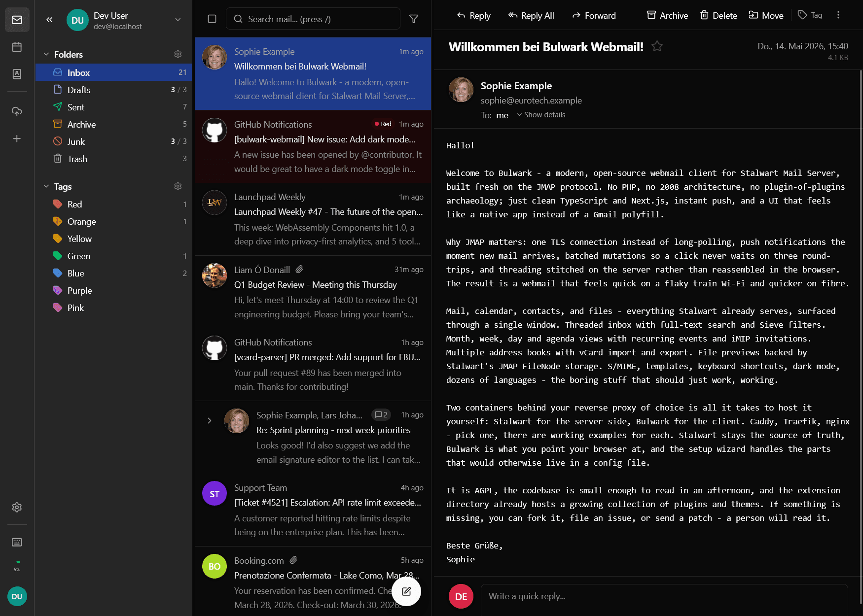
Task: Click the GitHub avatar on the bulwark-webmail issue email
Action: [215, 130]
